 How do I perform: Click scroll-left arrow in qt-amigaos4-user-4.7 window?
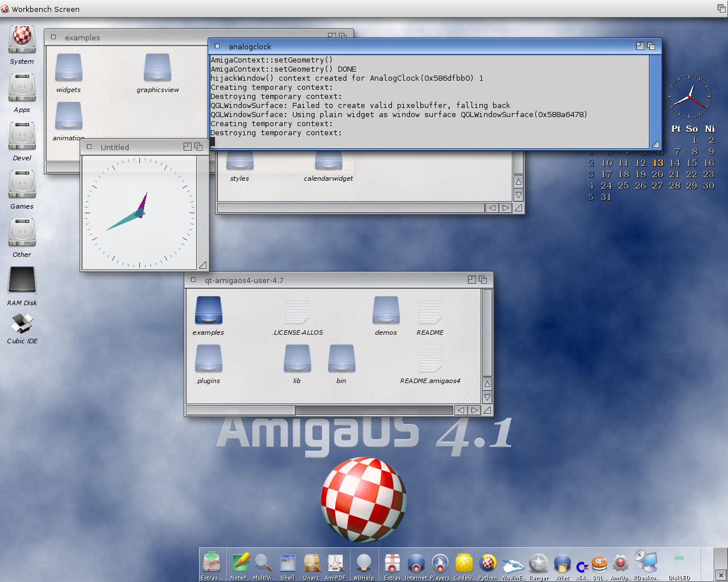click(461, 410)
